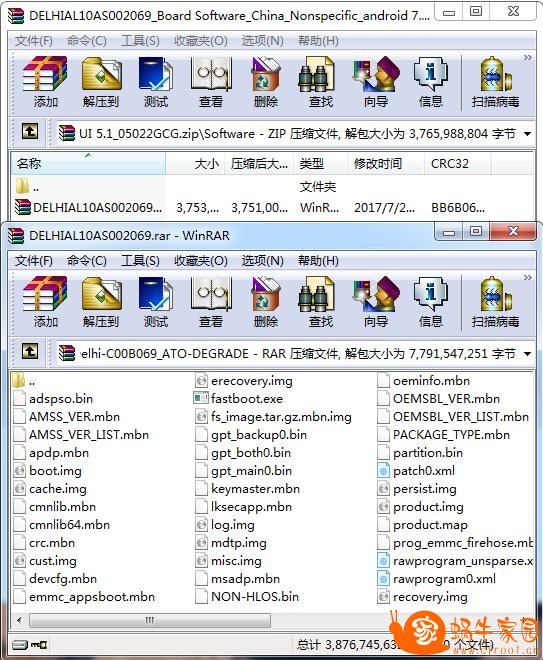543x660 pixels.
Task: Select adspso.bin file
Action: pos(53,399)
